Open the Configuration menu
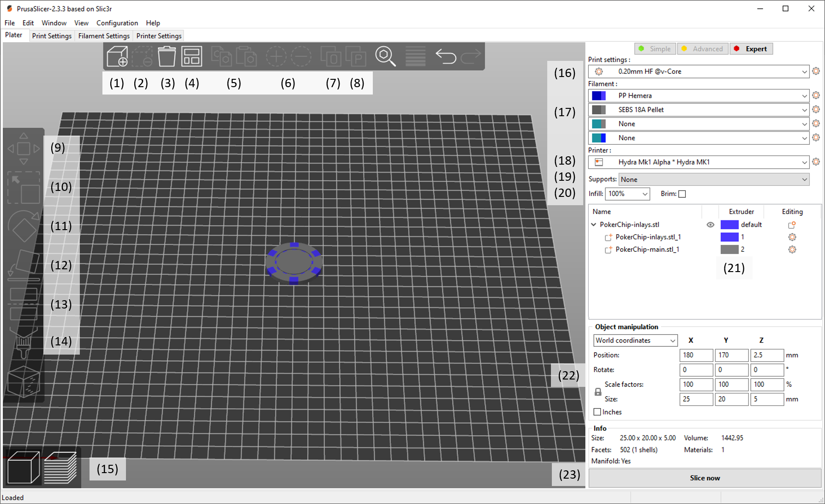The width and height of the screenshot is (825, 504). pyautogui.click(x=117, y=23)
